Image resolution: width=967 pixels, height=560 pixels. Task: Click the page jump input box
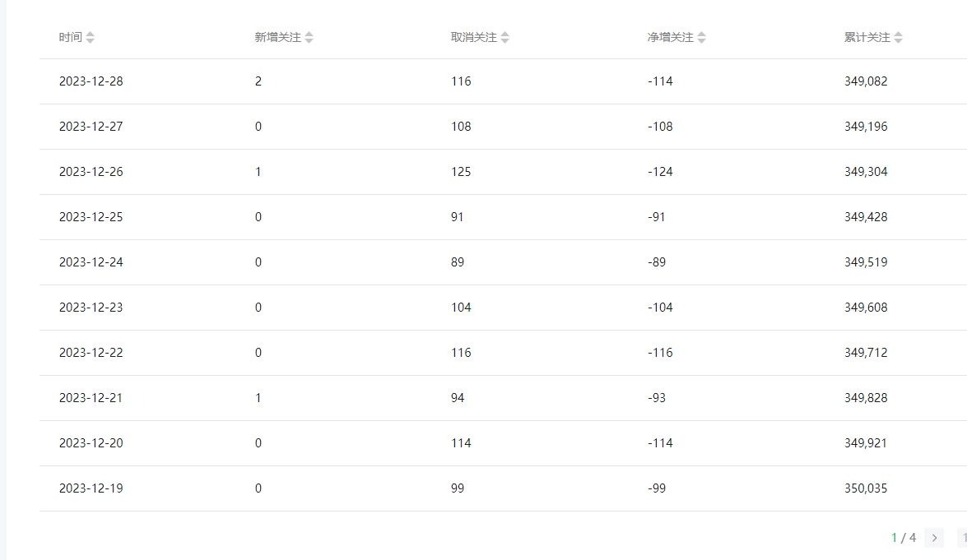[962, 538]
